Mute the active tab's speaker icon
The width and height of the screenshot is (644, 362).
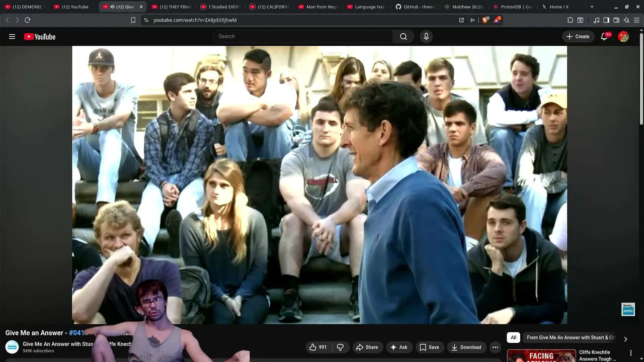coord(112,7)
